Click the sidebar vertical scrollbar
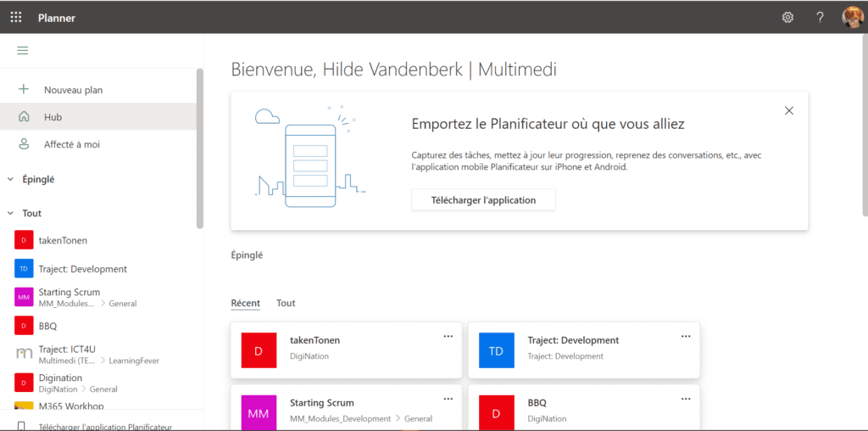The width and height of the screenshot is (868, 431). [x=200, y=148]
